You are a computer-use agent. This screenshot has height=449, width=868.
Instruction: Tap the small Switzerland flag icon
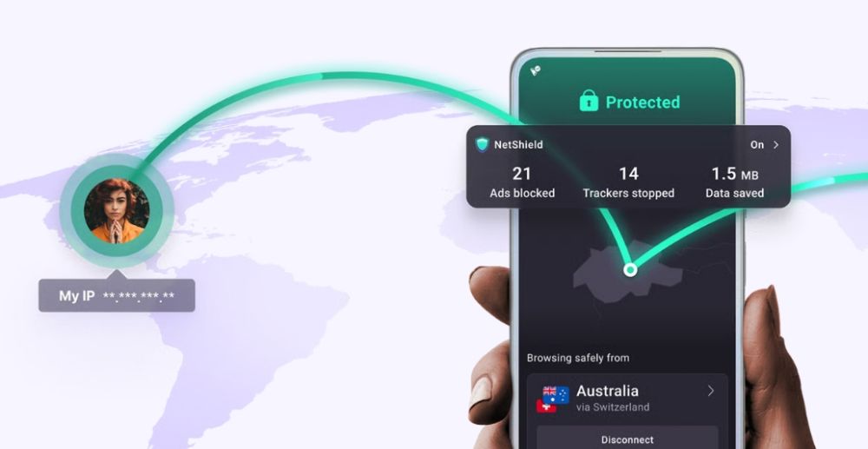(x=546, y=406)
